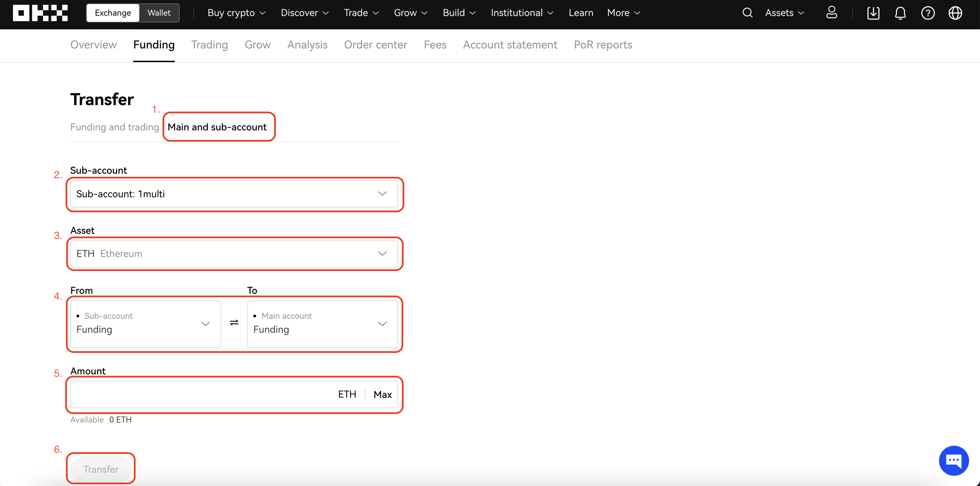
Task: Open the PoR reports tab
Action: point(603,45)
